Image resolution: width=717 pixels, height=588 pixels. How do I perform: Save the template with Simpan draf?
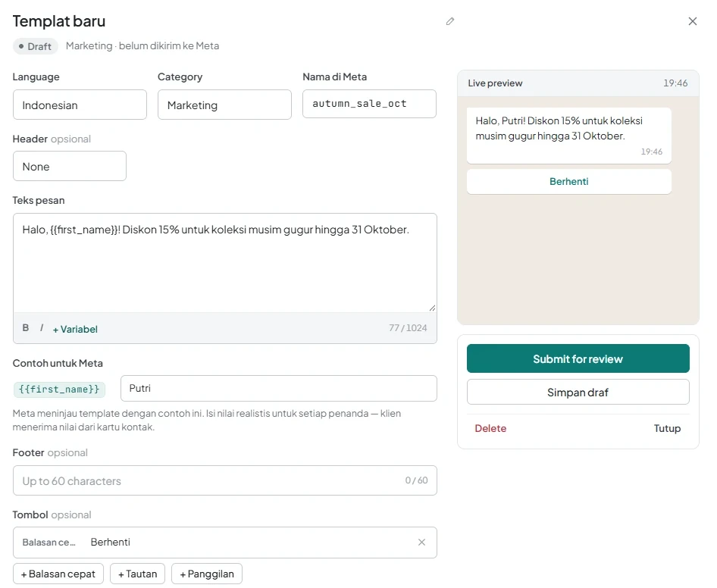point(578,393)
